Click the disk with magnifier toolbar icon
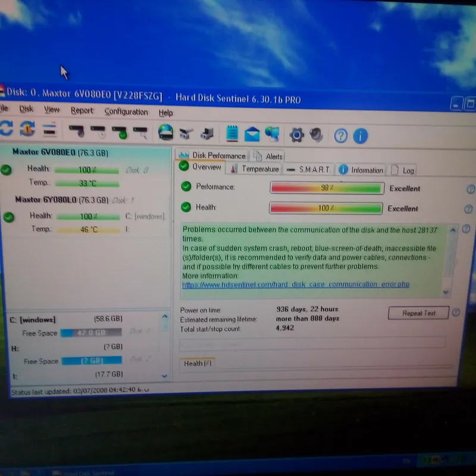This screenshot has height=476, width=476. (x=140, y=133)
